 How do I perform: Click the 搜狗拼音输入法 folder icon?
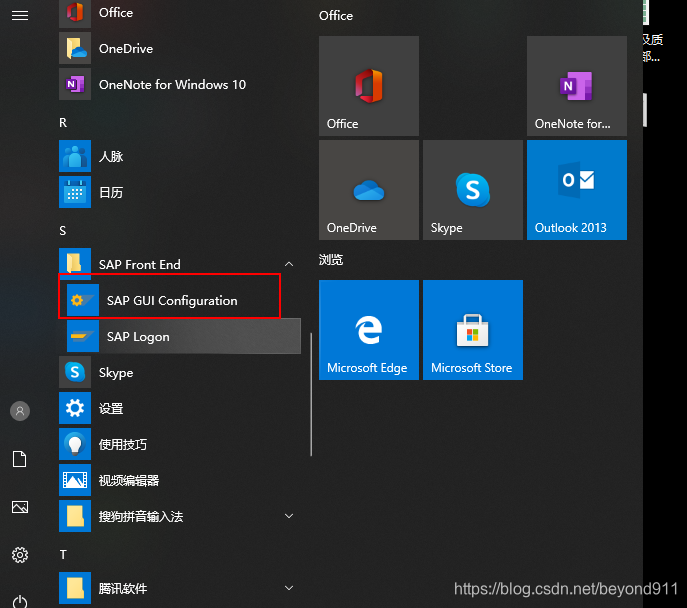[x=75, y=516]
